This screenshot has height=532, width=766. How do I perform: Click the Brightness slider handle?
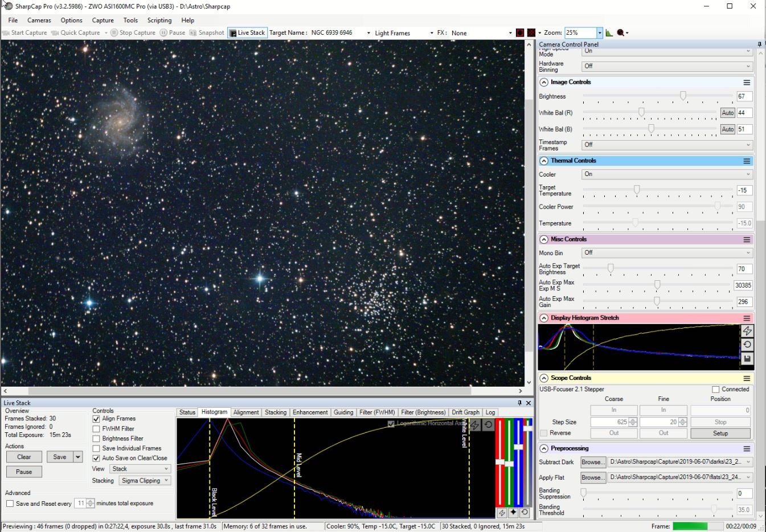[683, 96]
